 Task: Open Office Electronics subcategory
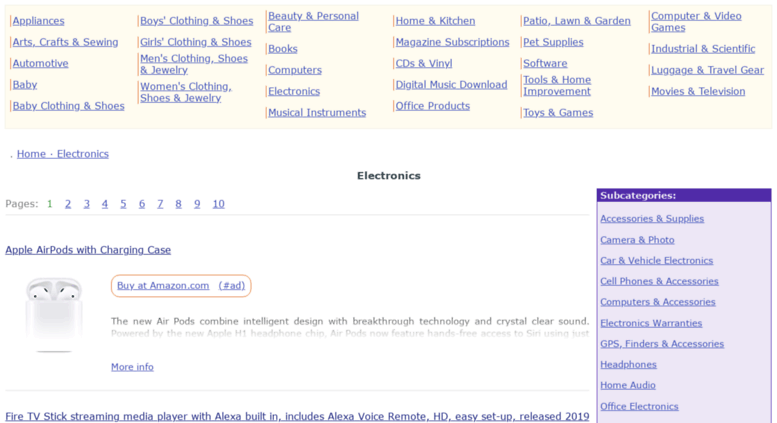point(639,407)
